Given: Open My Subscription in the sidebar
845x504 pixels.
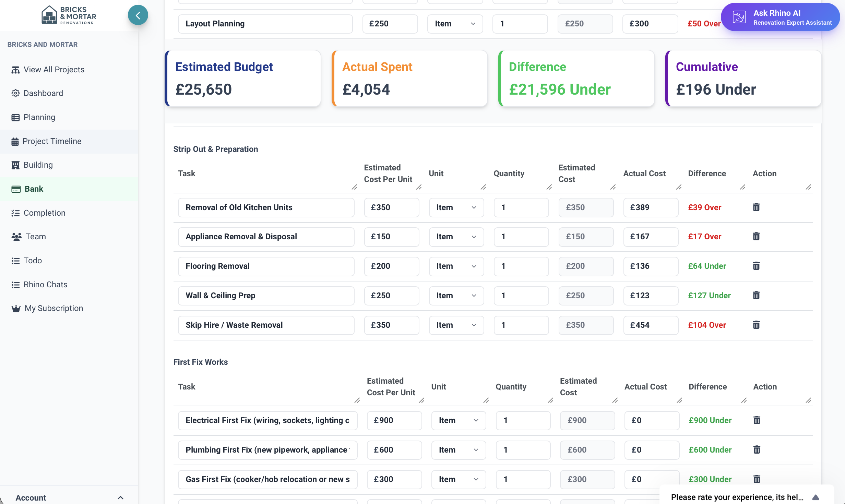Looking at the screenshot, I should pos(53,308).
